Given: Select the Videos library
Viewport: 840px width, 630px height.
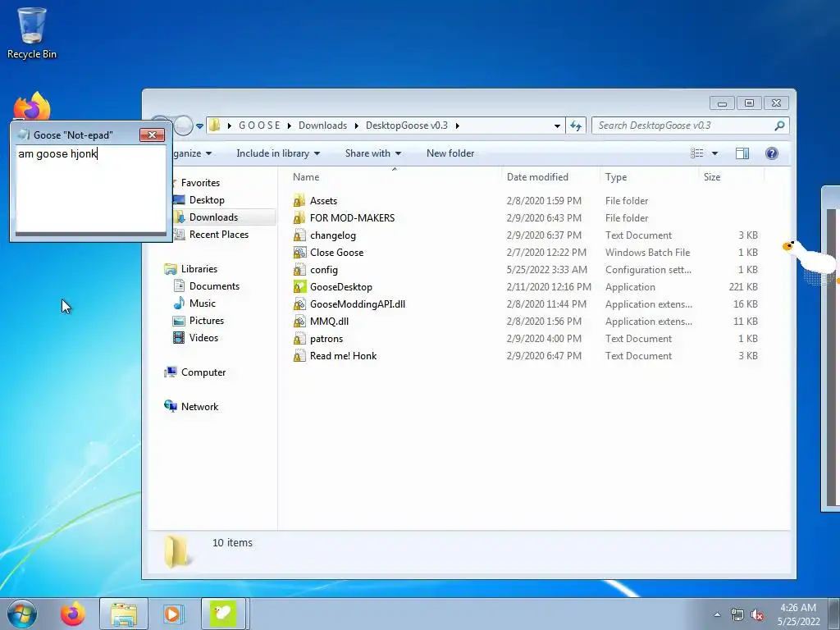Looking at the screenshot, I should pyautogui.click(x=203, y=337).
